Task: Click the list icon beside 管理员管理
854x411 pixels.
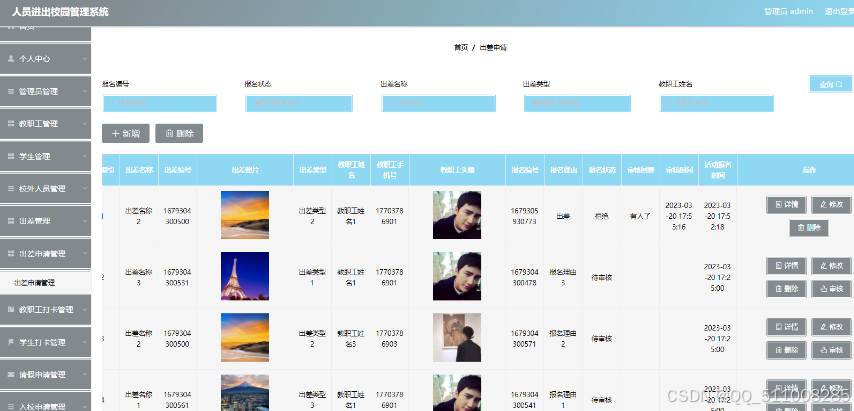Action: 11,91
